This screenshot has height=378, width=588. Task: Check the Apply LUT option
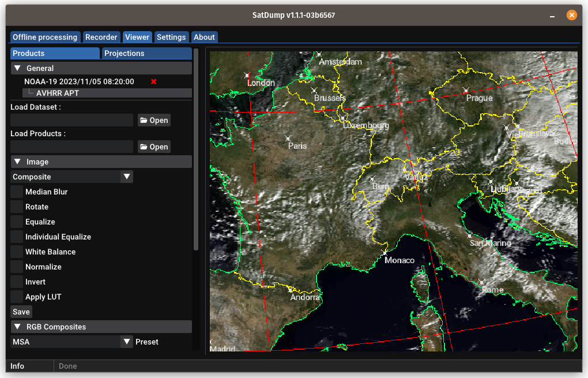click(17, 297)
